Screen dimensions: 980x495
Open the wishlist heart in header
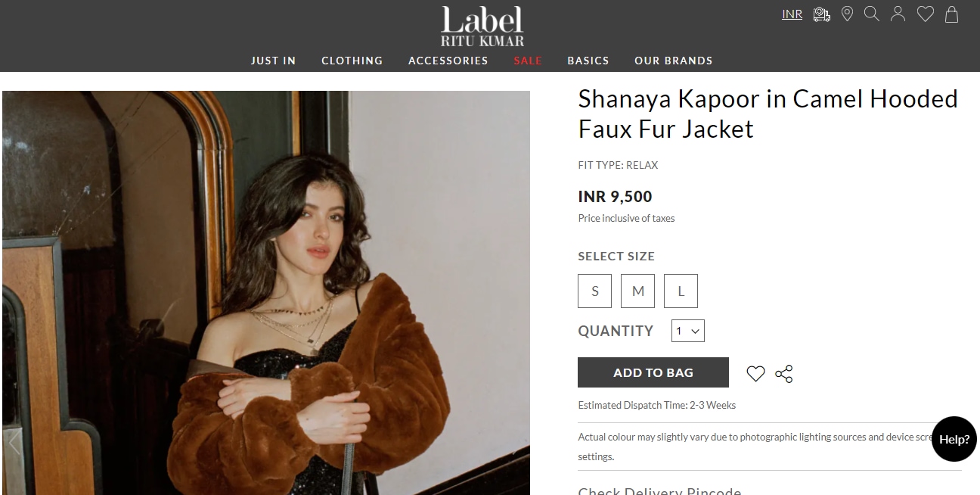point(926,14)
